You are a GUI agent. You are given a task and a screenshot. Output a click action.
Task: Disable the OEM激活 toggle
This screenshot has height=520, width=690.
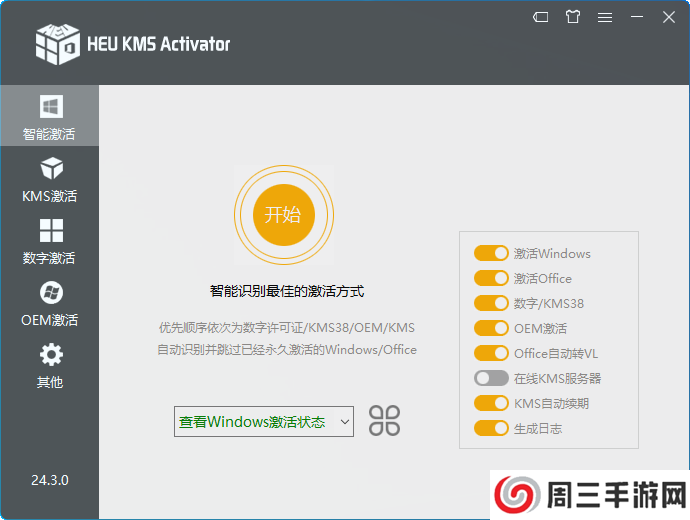[491, 329]
